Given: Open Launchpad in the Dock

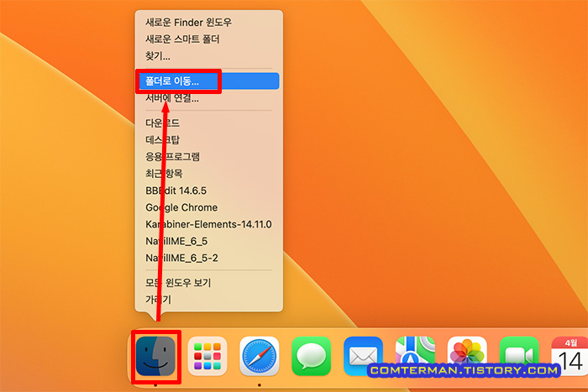Looking at the screenshot, I should (207, 356).
